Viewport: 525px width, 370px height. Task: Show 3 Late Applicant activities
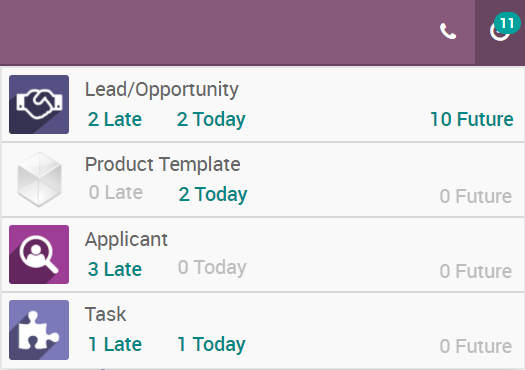tap(115, 269)
